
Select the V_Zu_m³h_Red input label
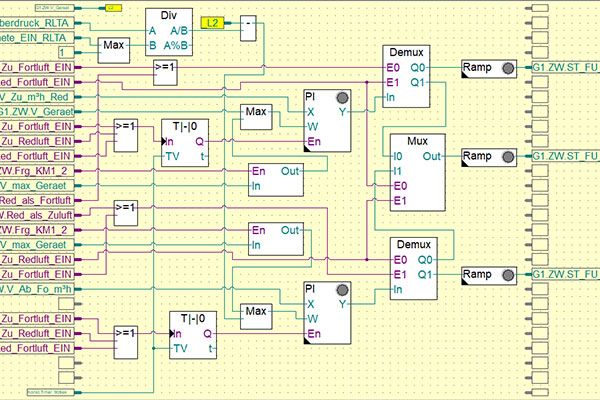click(38, 97)
